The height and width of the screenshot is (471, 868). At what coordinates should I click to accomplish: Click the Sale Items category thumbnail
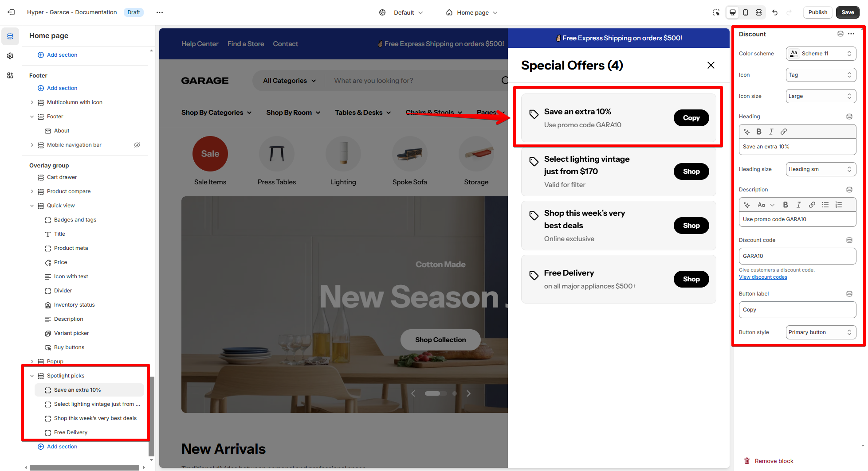point(210,154)
